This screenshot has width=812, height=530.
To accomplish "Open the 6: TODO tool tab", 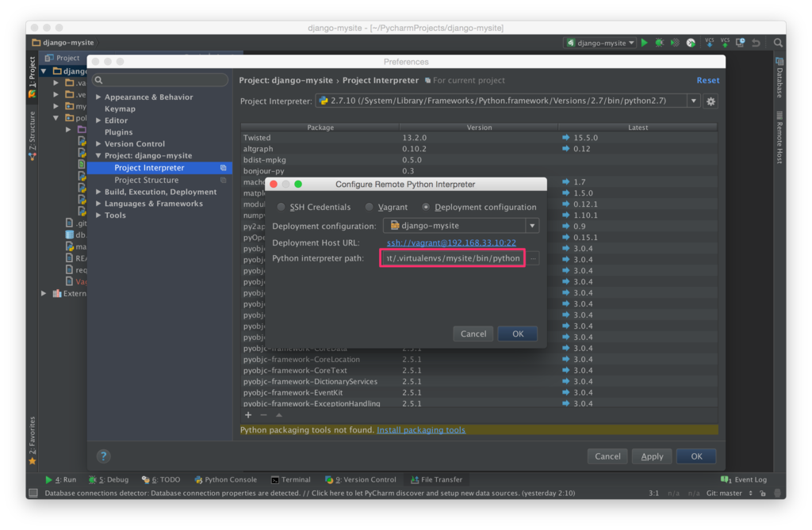I will pos(161,480).
